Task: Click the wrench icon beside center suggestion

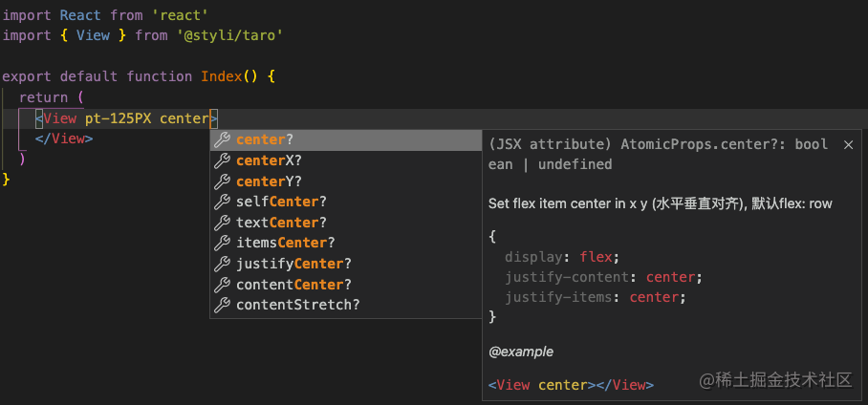Action: click(222, 139)
